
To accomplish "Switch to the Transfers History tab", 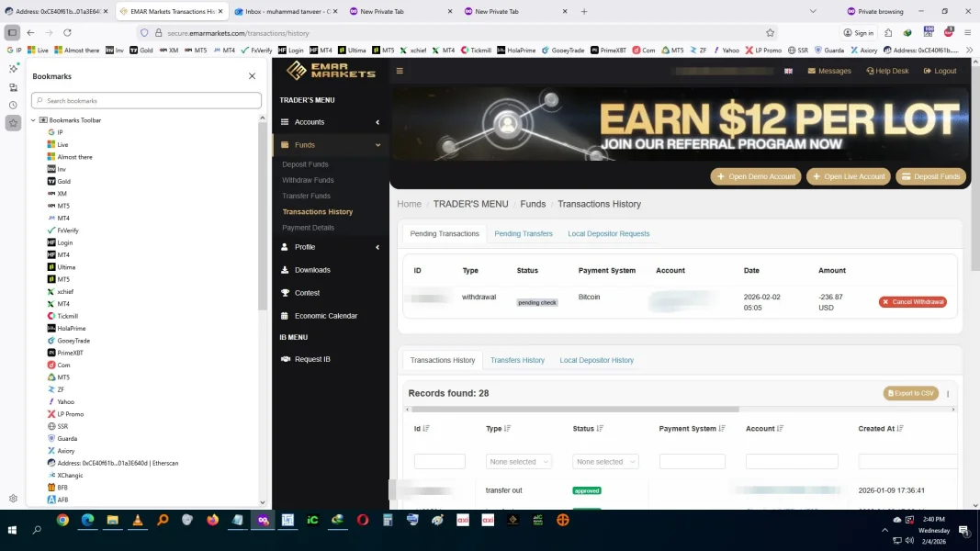I will point(517,360).
